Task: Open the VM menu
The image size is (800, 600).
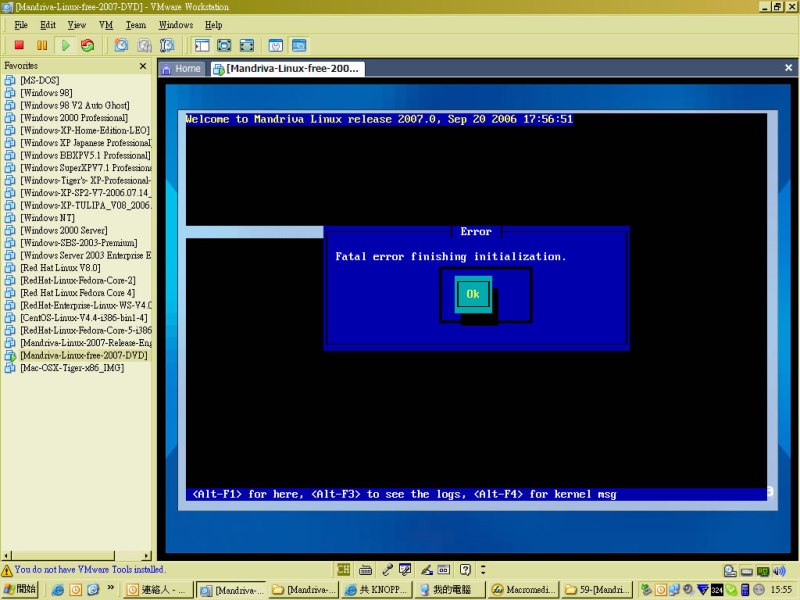Action: coord(106,25)
